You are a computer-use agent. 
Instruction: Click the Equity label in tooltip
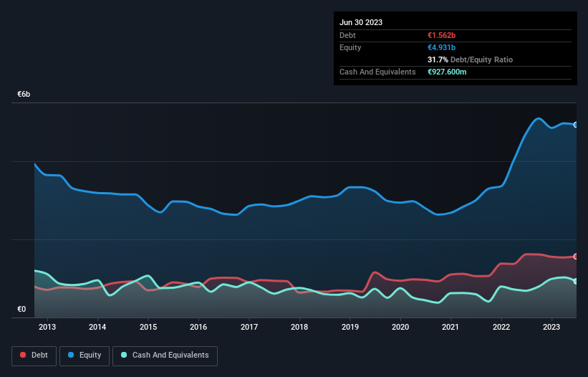tap(350, 47)
